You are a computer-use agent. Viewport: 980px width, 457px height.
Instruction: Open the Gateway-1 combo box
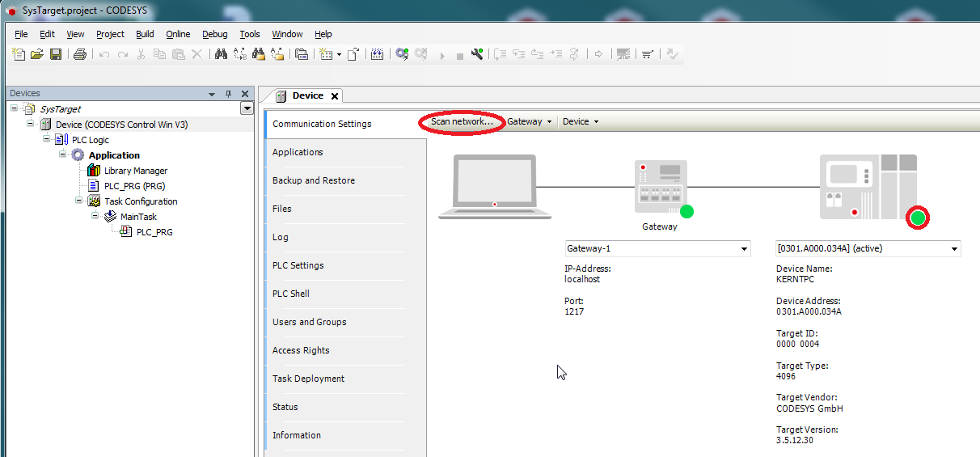(657, 248)
